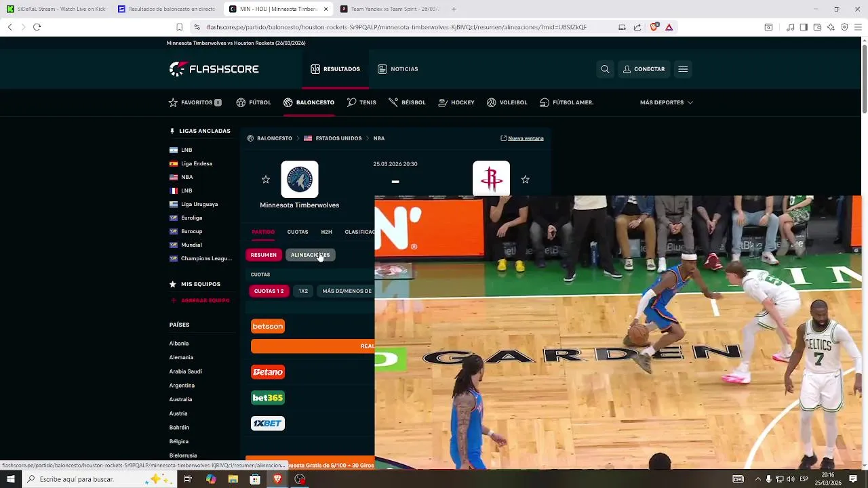Open Brave VPN shield icon
Viewport: 868px width, 488px height.
coord(844,27)
